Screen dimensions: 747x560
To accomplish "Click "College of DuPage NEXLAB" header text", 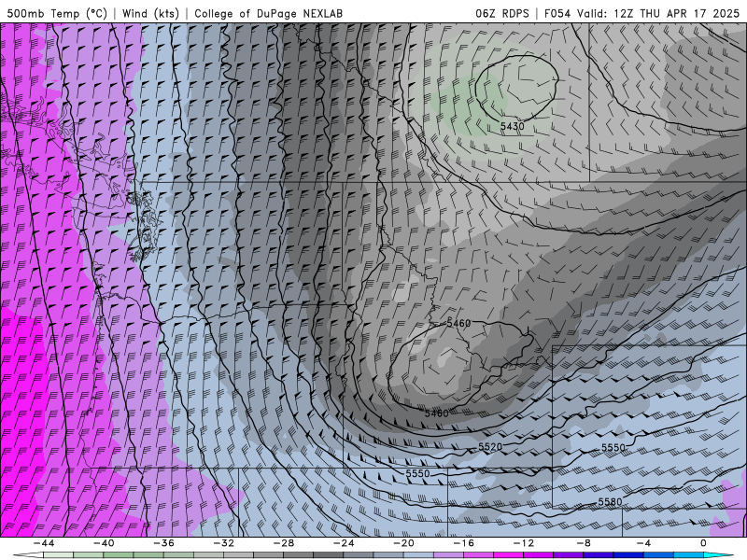I will click(268, 13).
